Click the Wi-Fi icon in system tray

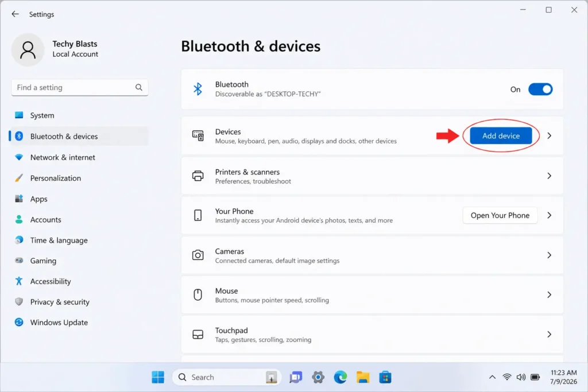click(x=506, y=378)
